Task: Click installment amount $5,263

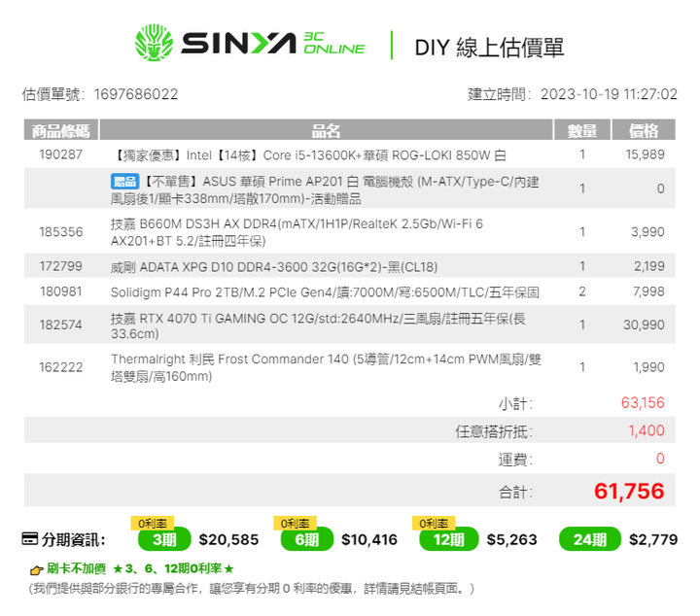Action: pyautogui.click(x=511, y=539)
